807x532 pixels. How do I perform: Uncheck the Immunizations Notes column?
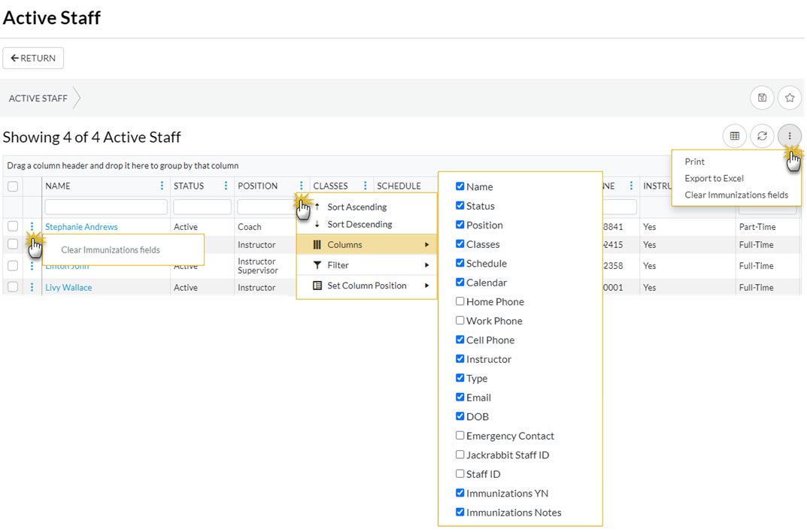click(x=460, y=512)
